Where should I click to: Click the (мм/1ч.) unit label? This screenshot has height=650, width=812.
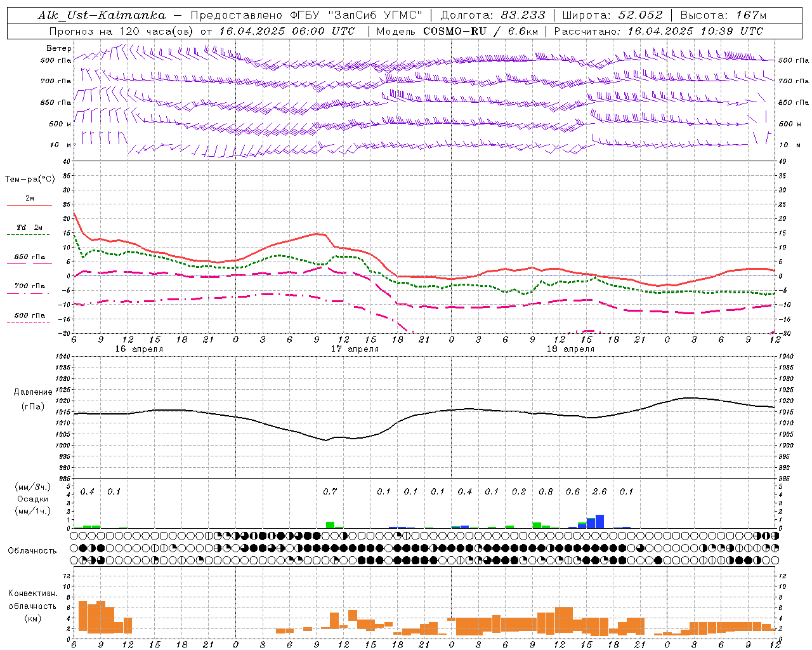click(x=33, y=511)
